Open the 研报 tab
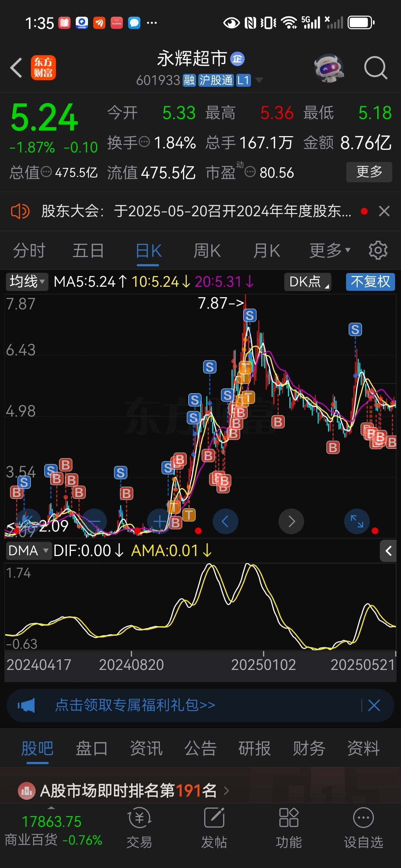This screenshot has width=401, height=868. point(255,748)
